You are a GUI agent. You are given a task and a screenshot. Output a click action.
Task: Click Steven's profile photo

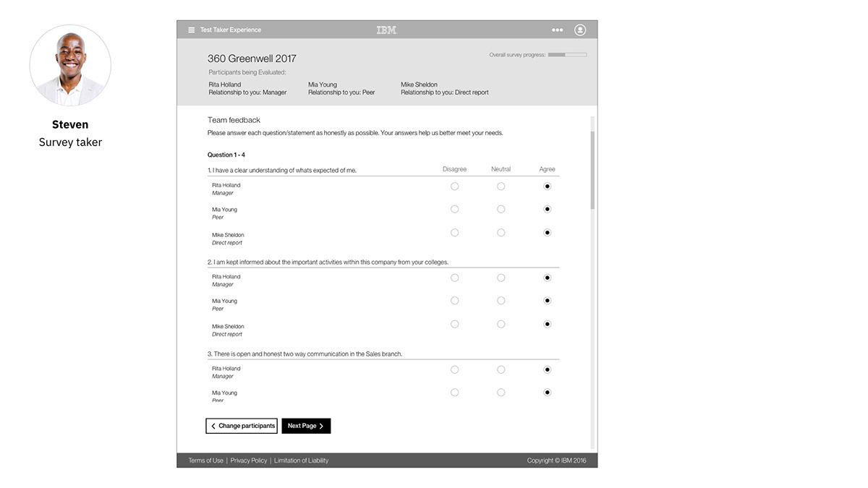click(x=70, y=65)
